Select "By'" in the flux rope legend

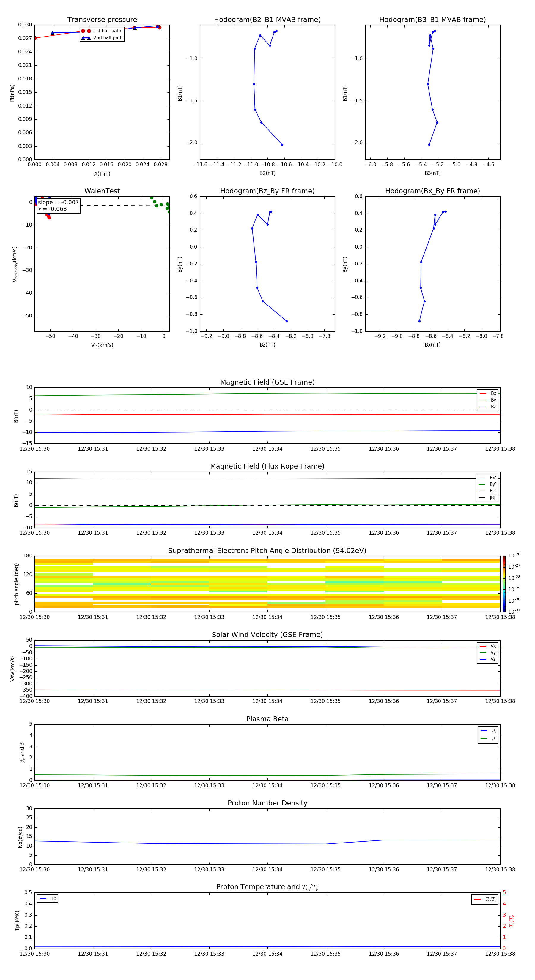(487, 484)
